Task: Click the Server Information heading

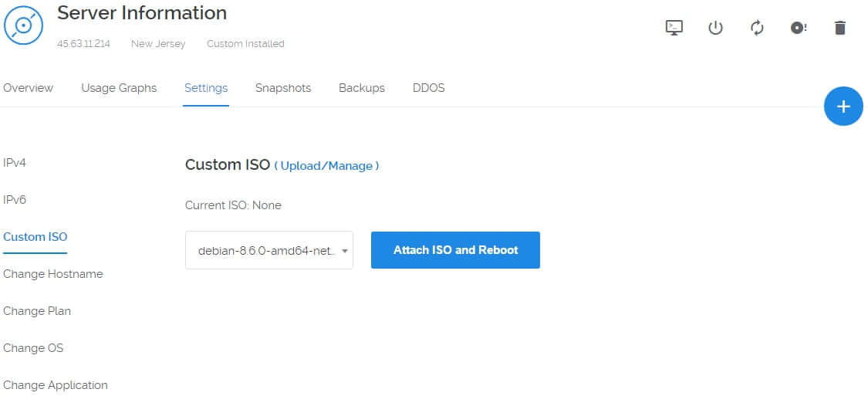Action: point(142,13)
